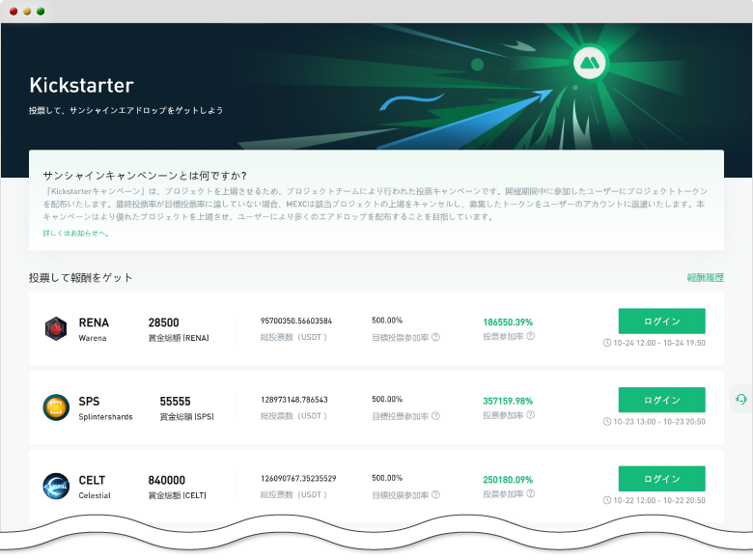
Task: Click help icon beside SPS 目標投票参加率
Action: [435, 416]
